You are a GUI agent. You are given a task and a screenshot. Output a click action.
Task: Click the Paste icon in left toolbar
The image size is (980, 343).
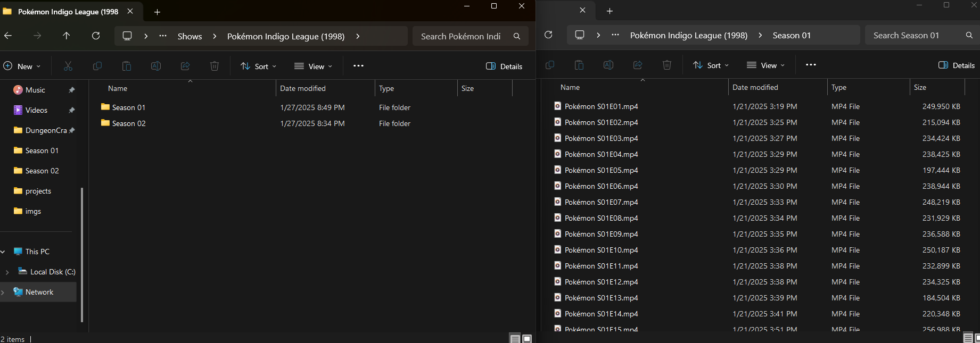pos(127,66)
